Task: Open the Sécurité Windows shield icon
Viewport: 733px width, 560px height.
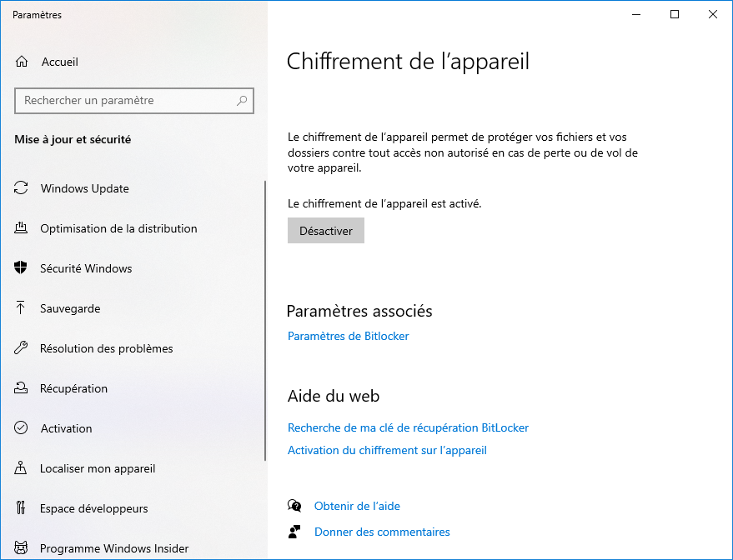Action: pos(21,268)
